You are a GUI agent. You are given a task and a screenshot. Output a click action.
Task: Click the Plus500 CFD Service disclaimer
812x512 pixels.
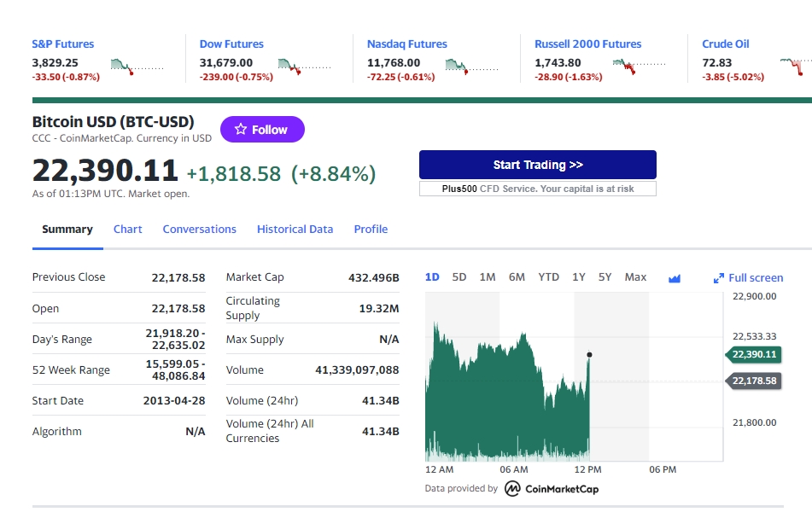click(x=538, y=189)
